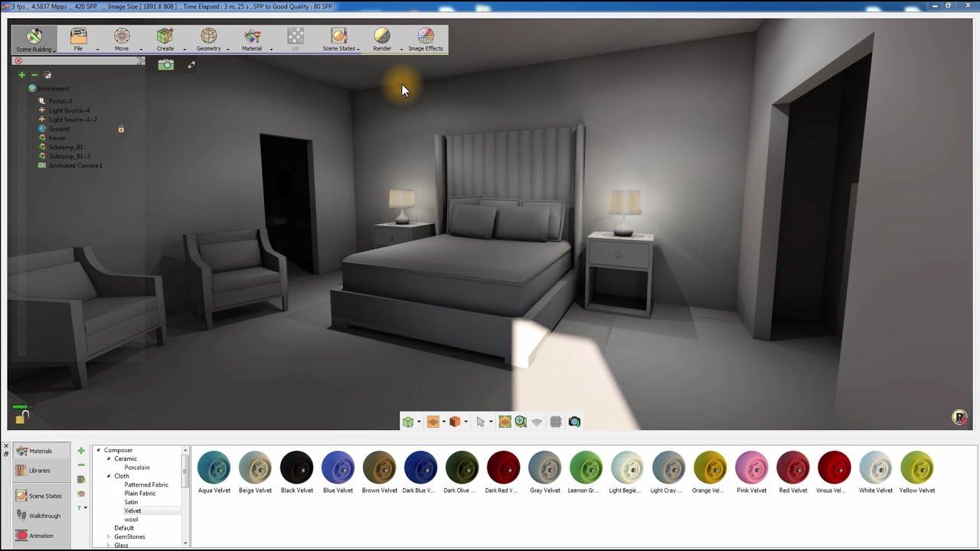Click the camera icon in bottom toolbar
Viewport: 980px width, 551px height.
[574, 422]
